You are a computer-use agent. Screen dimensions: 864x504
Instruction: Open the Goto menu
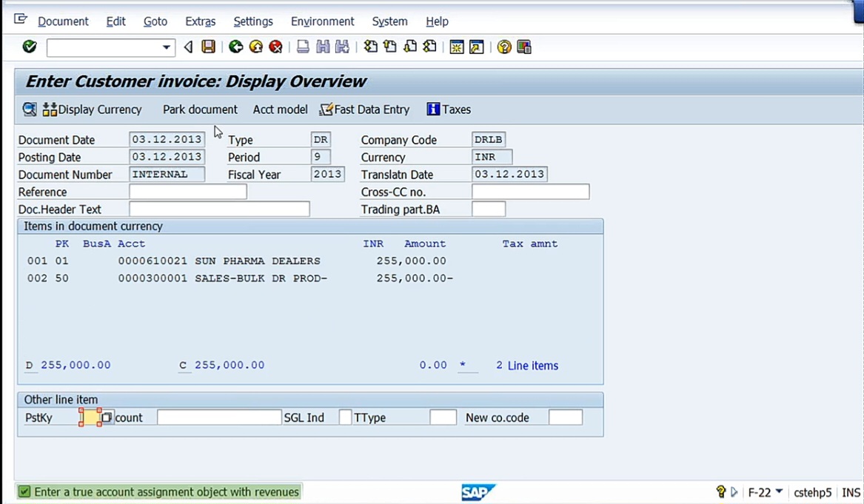(155, 21)
